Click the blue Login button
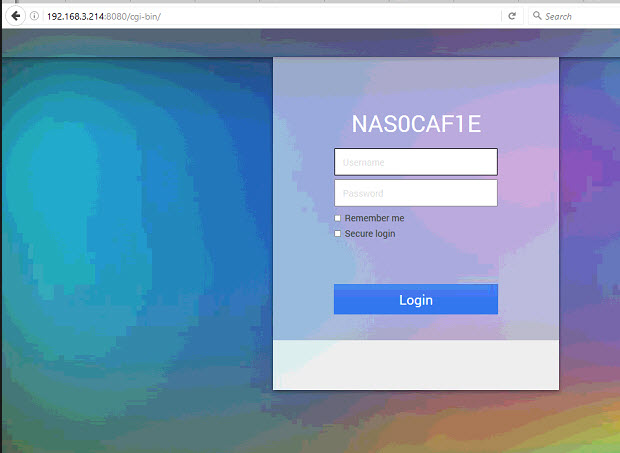 416,299
